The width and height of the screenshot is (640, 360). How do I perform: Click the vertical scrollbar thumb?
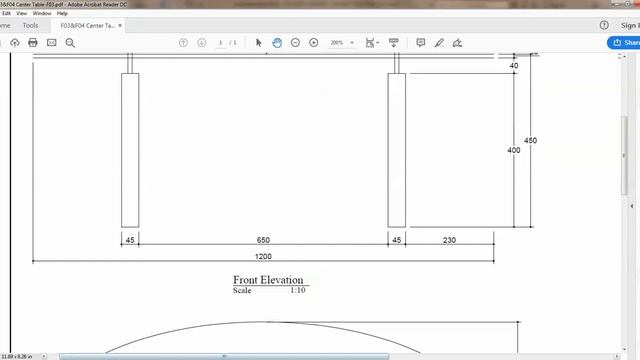624,155
